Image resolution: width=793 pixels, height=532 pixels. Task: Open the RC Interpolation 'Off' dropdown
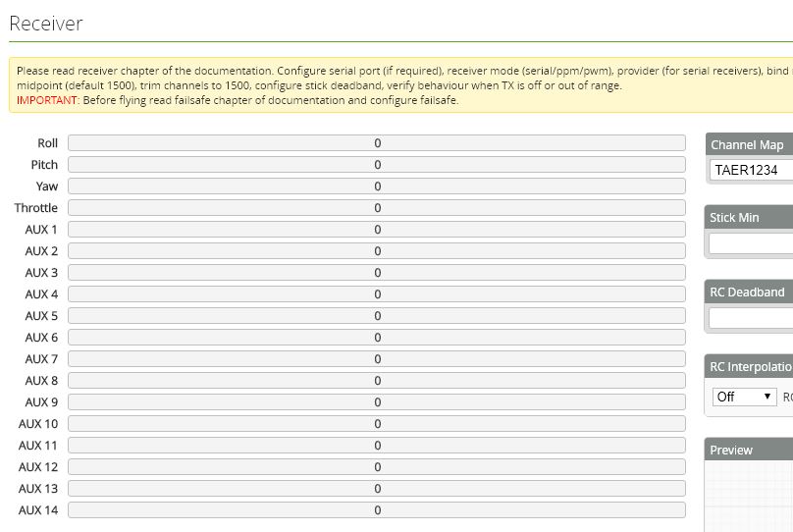[744, 397]
